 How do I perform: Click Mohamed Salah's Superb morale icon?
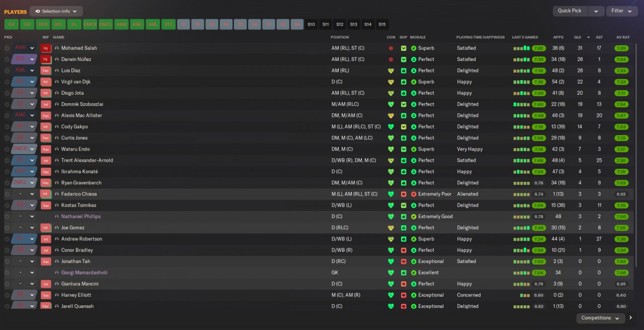coord(414,48)
